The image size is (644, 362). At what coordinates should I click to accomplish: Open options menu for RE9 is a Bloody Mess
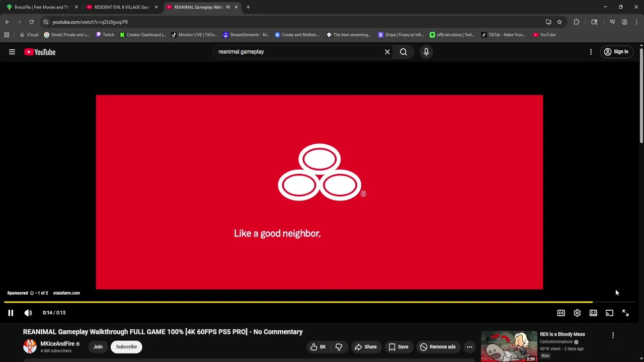click(613, 335)
